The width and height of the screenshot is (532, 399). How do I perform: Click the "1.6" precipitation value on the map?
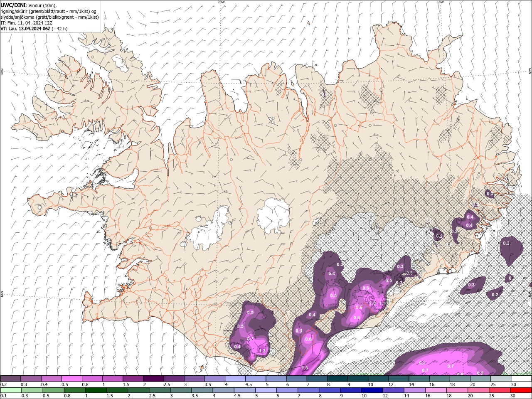pyautogui.click(x=305, y=368)
